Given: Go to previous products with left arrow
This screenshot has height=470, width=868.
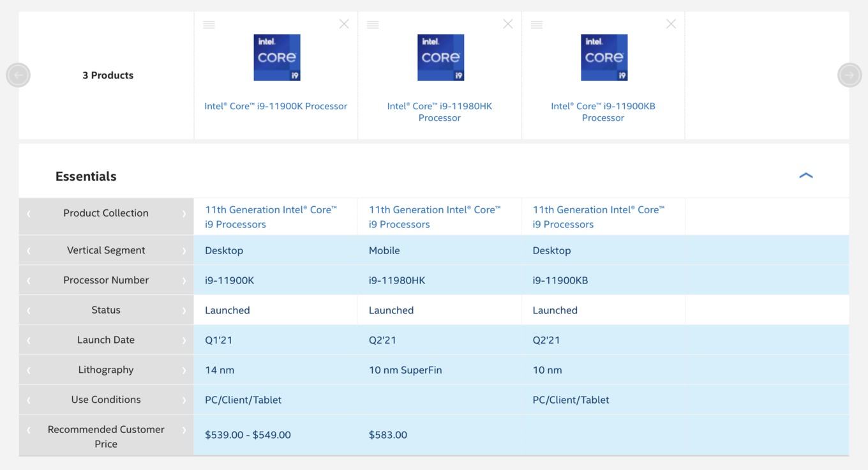Looking at the screenshot, I should click(19, 75).
